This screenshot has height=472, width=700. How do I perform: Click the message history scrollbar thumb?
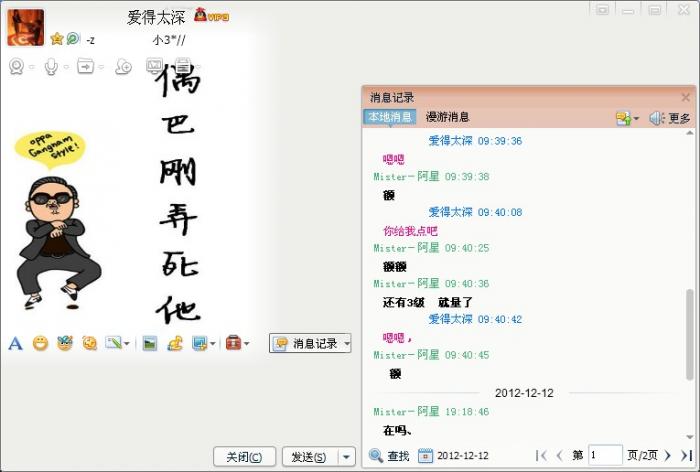pos(690,335)
